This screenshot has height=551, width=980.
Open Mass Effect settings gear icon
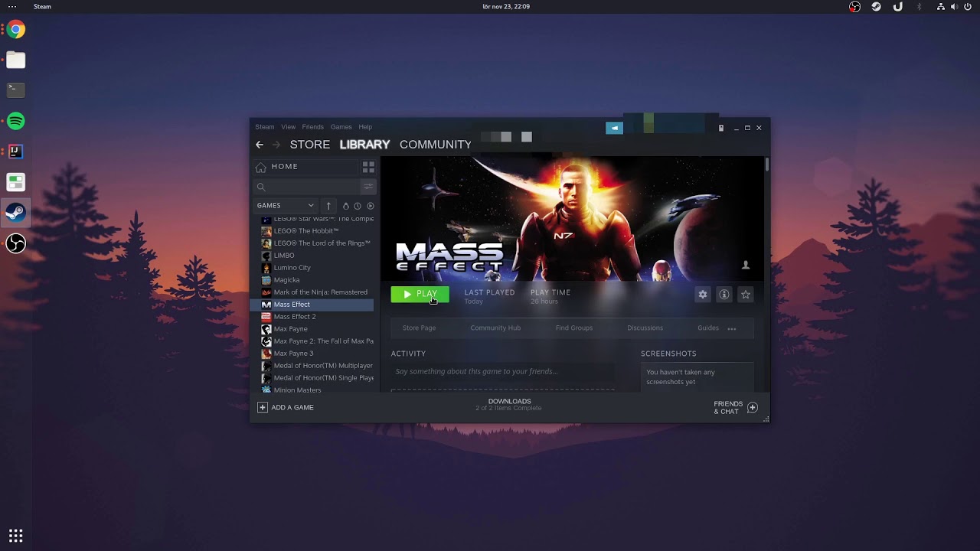tap(703, 295)
